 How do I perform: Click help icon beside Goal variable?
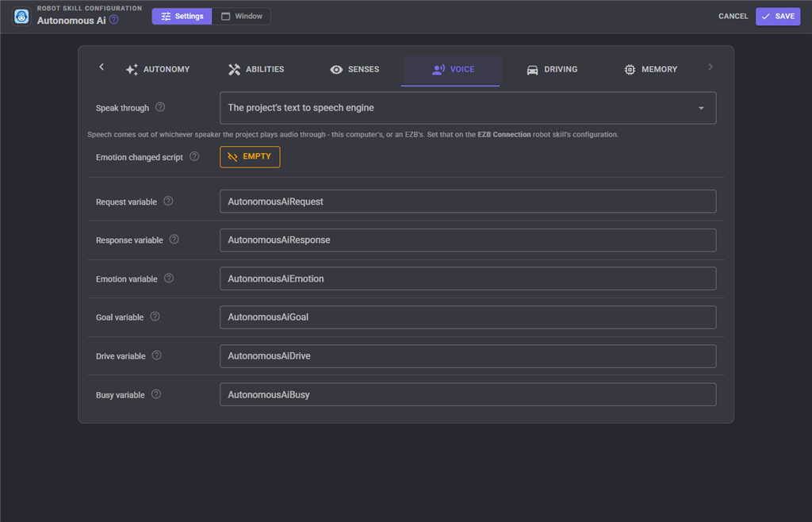coord(155,317)
